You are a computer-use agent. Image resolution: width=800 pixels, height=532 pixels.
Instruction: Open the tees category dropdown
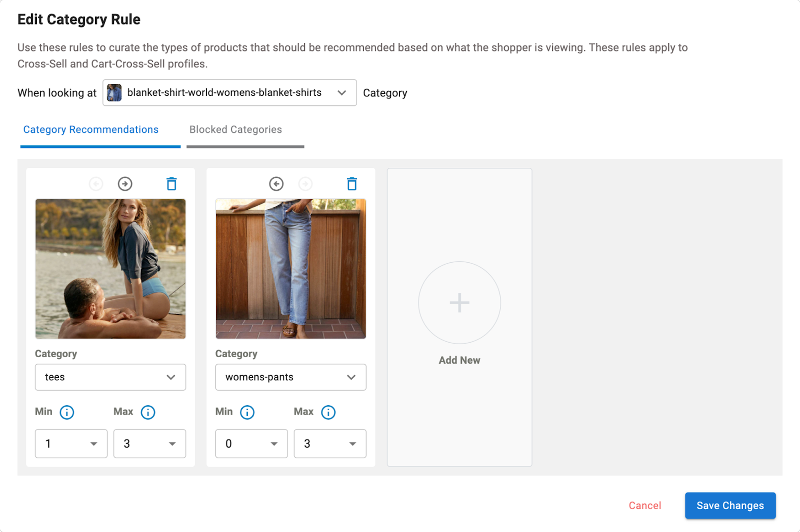tap(110, 377)
